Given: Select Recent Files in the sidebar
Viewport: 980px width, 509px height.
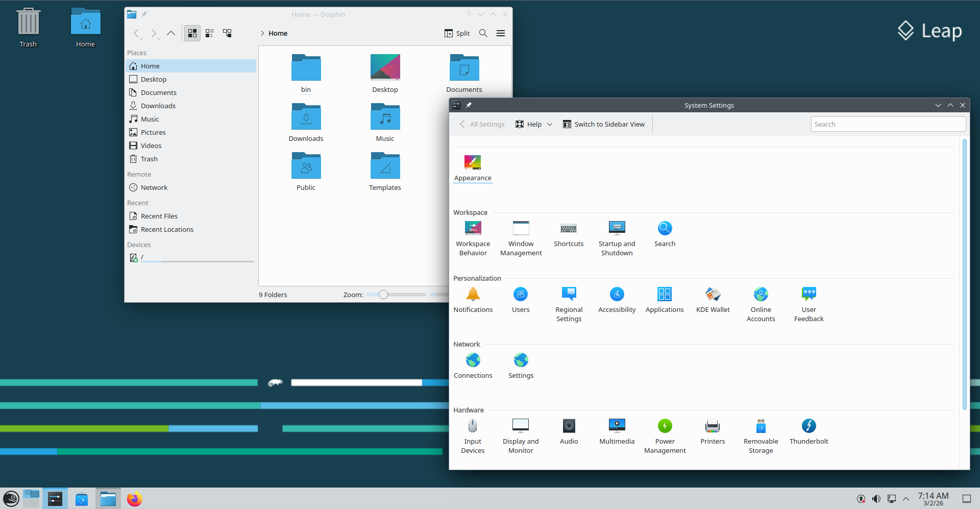Looking at the screenshot, I should click(x=159, y=216).
